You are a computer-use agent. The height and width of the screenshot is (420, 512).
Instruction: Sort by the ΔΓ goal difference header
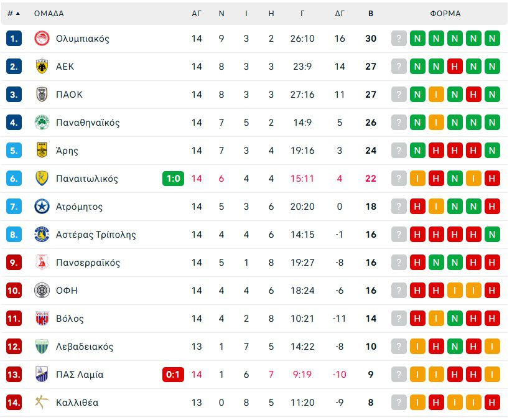point(340,13)
